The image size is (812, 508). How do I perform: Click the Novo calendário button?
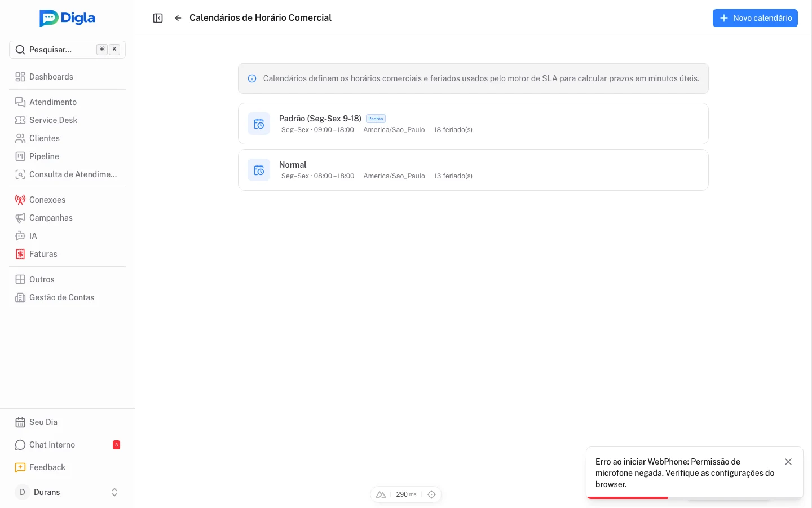pos(755,18)
